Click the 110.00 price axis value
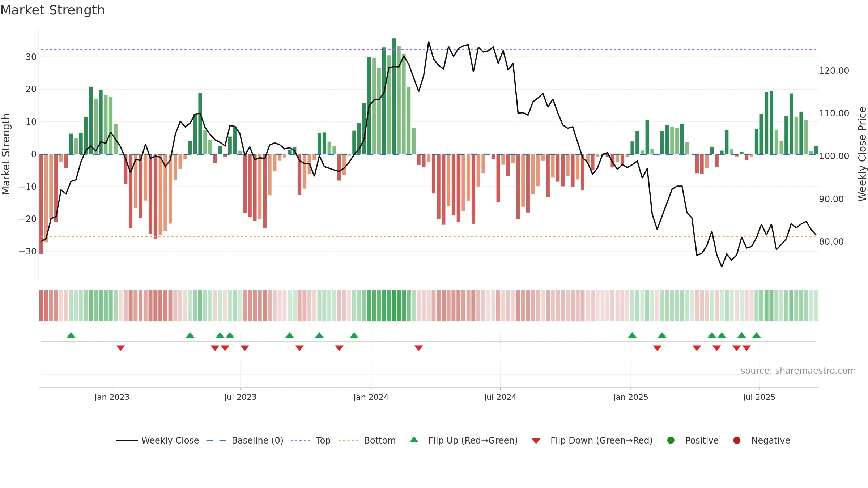 834,113
